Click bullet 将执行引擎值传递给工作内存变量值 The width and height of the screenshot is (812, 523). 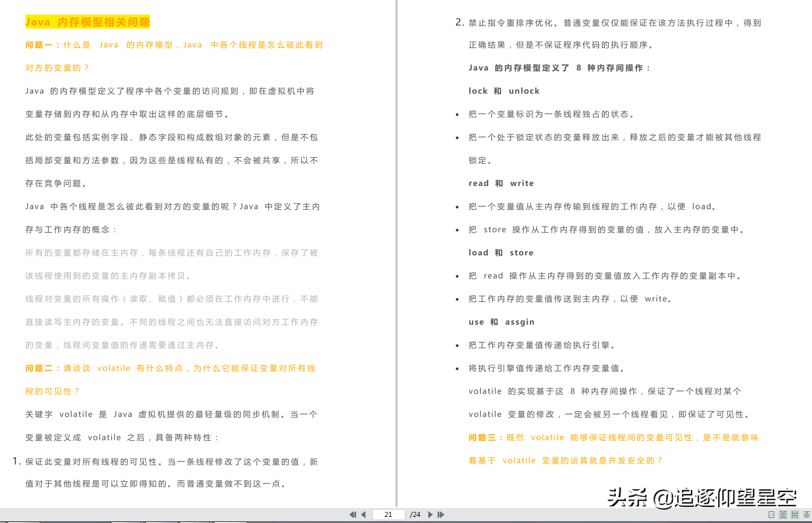pos(547,368)
